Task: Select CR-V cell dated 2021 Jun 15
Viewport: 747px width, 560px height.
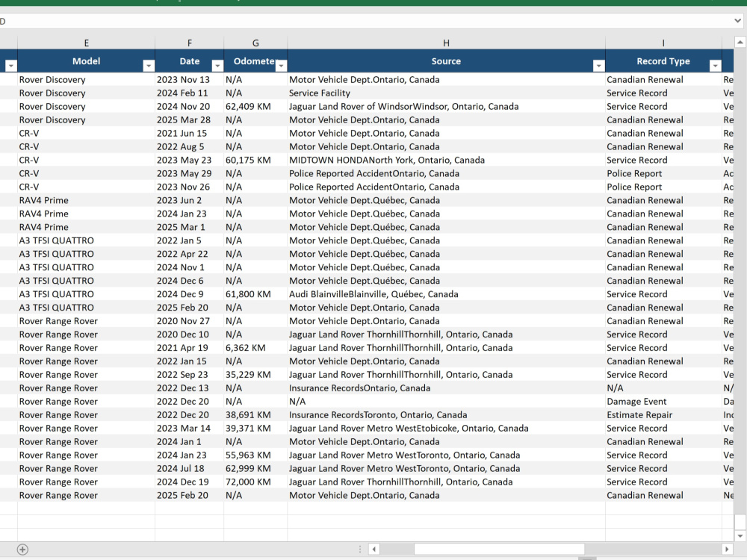Action: point(86,134)
